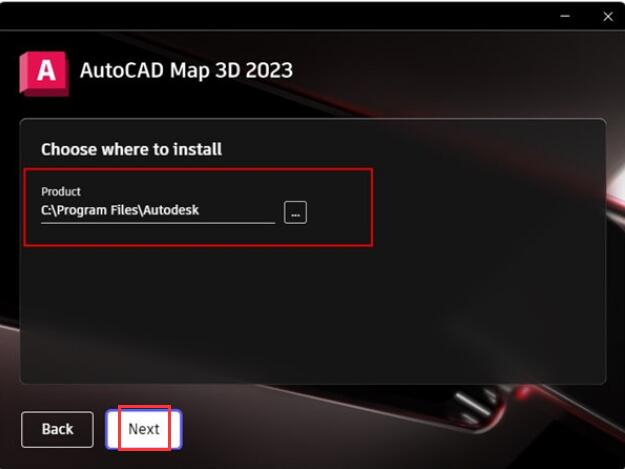The image size is (625, 469).
Task: Click '2023' in the product title
Action: tap(269, 70)
